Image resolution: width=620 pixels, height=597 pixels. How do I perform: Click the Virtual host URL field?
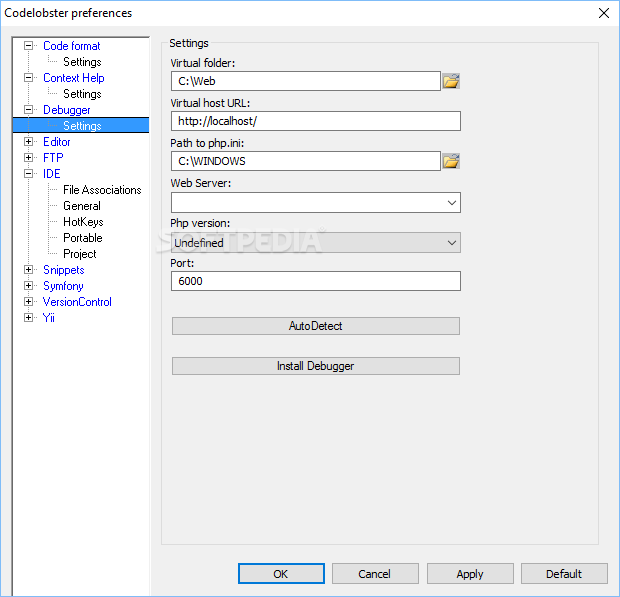pyautogui.click(x=316, y=121)
